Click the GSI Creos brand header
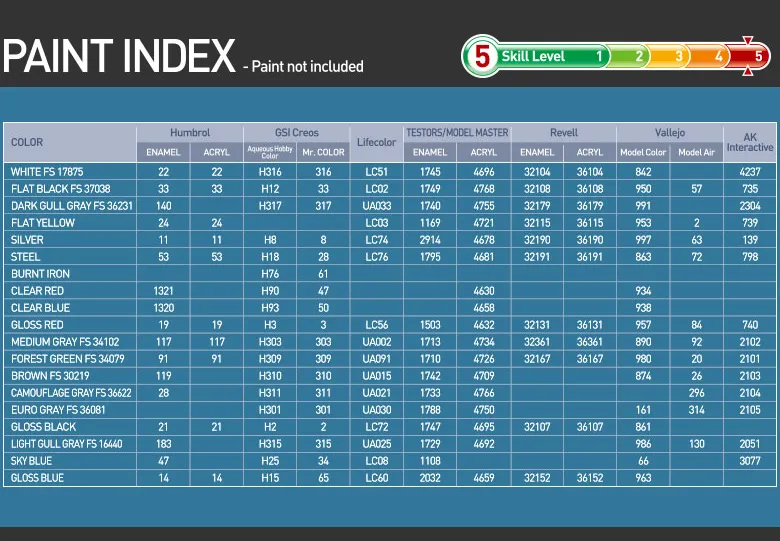 click(296, 133)
